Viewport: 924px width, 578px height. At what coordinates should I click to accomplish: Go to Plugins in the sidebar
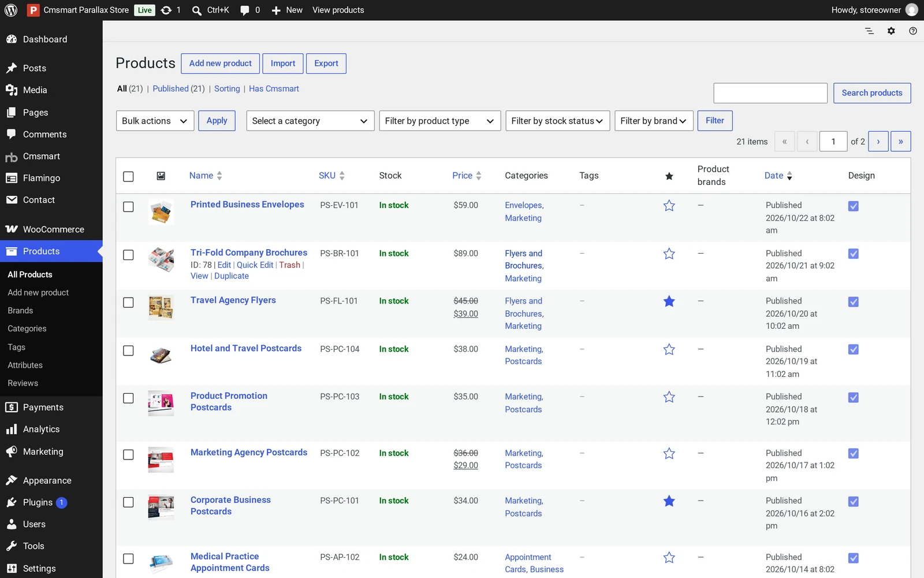pos(51,503)
